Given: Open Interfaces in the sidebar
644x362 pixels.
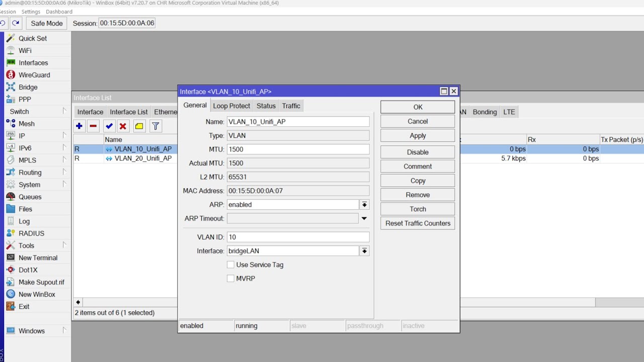Looking at the screenshot, I should [33, 63].
